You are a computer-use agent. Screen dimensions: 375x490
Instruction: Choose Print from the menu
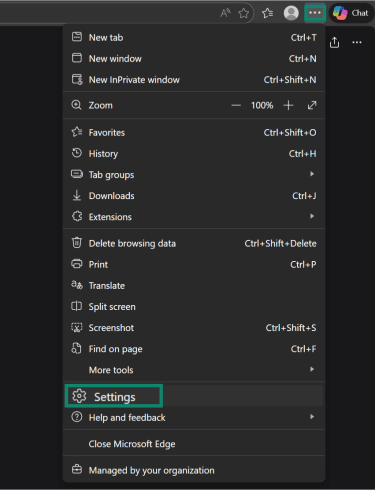(194, 264)
